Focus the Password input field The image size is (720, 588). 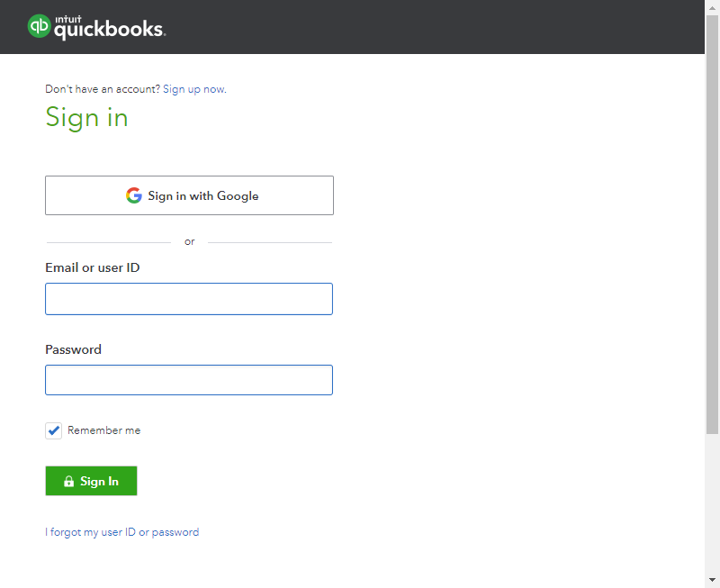click(x=189, y=379)
